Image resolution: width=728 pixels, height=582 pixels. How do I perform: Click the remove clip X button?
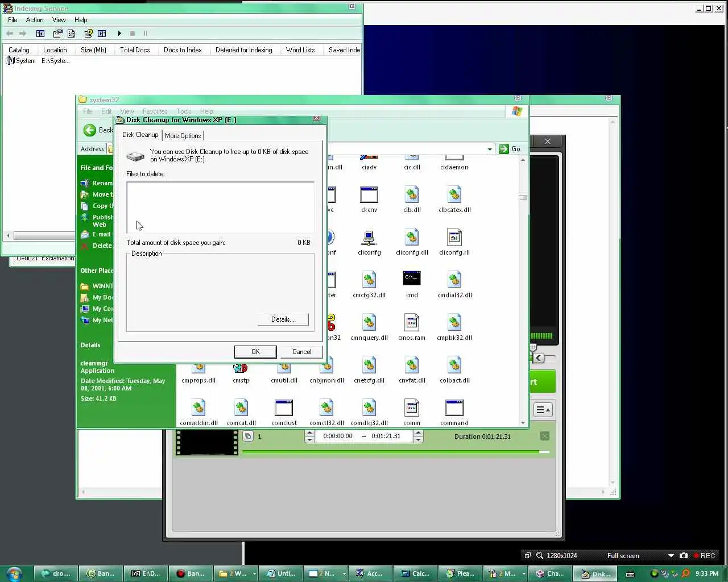coord(544,436)
